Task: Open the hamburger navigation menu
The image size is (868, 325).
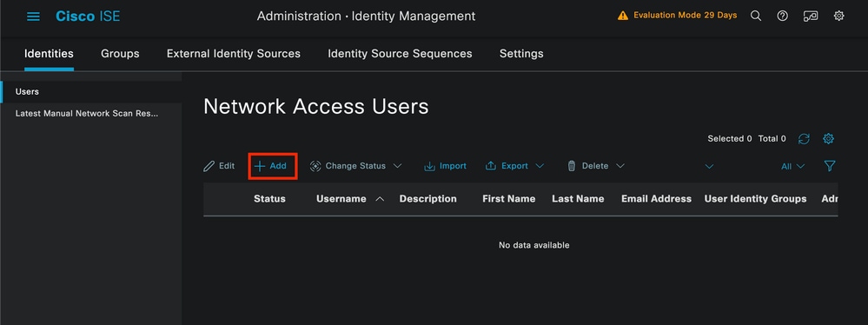Action: click(x=33, y=17)
